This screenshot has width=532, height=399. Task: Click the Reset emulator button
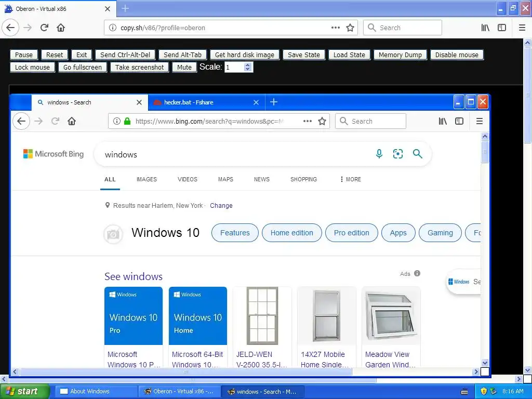(x=55, y=55)
